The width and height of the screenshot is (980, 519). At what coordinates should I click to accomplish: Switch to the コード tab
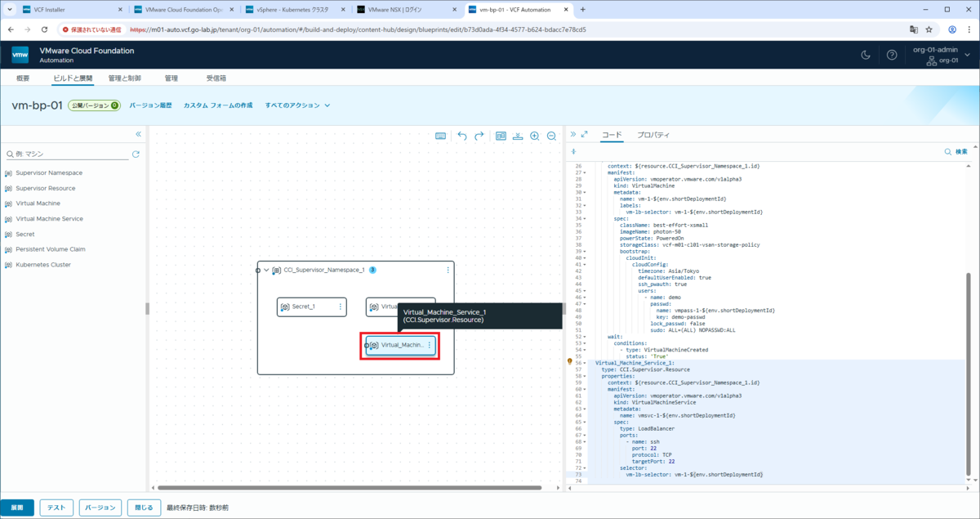pyautogui.click(x=612, y=134)
